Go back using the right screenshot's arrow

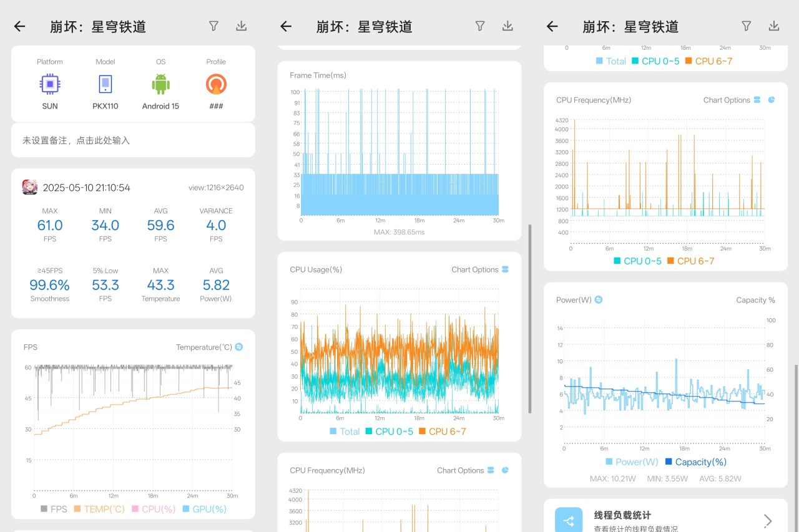[x=552, y=26]
